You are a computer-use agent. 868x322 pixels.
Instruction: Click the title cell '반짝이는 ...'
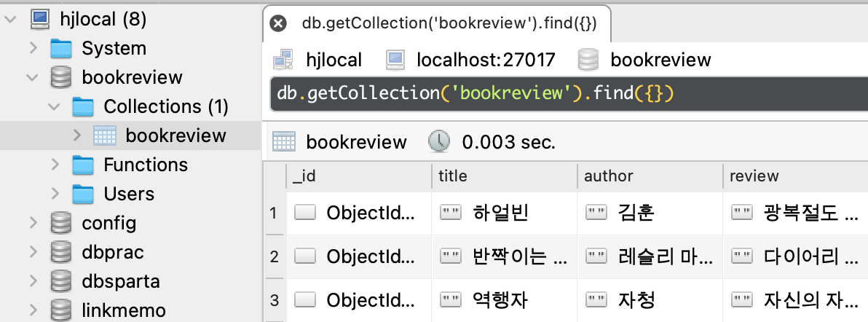[505, 256]
